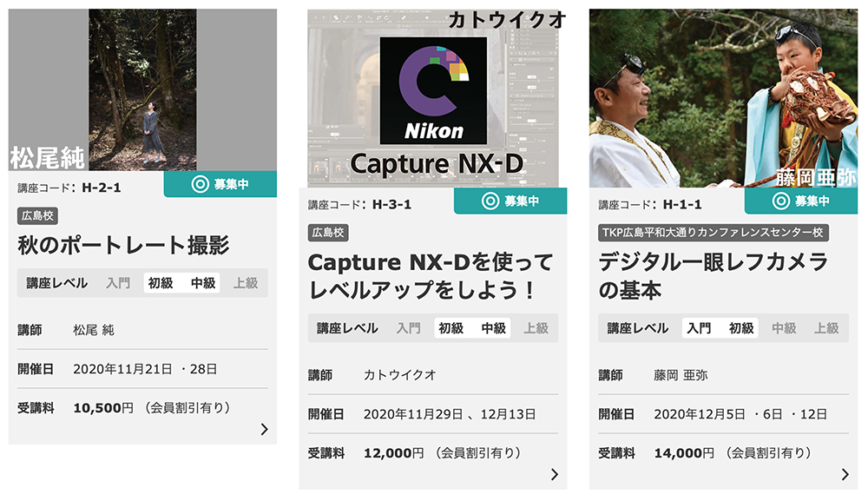Open the 秋のポートレート撮影 title link
The height and width of the screenshot is (501, 868).
click(x=123, y=245)
